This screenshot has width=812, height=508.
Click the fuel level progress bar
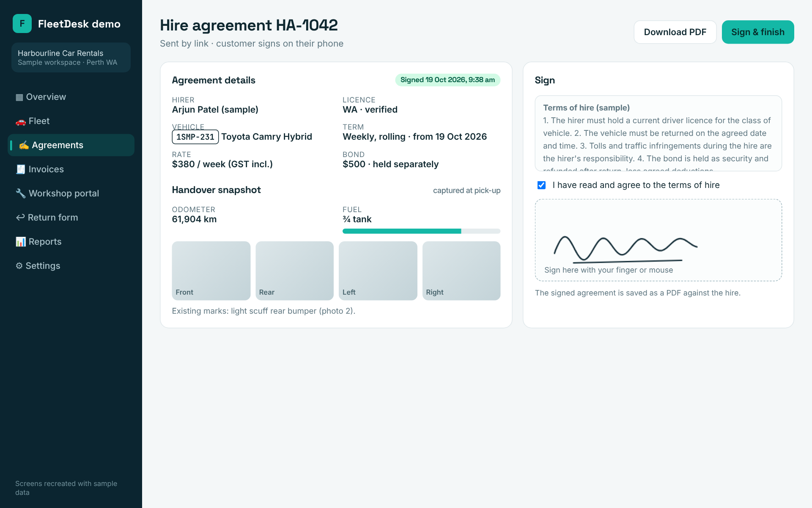[421, 231]
